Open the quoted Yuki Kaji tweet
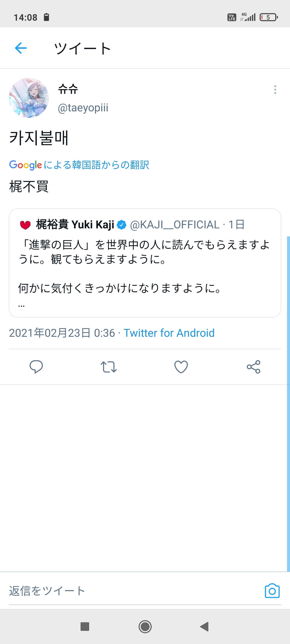Image resolution: width=290 pixels, height=644 pixels. (145, 263)
